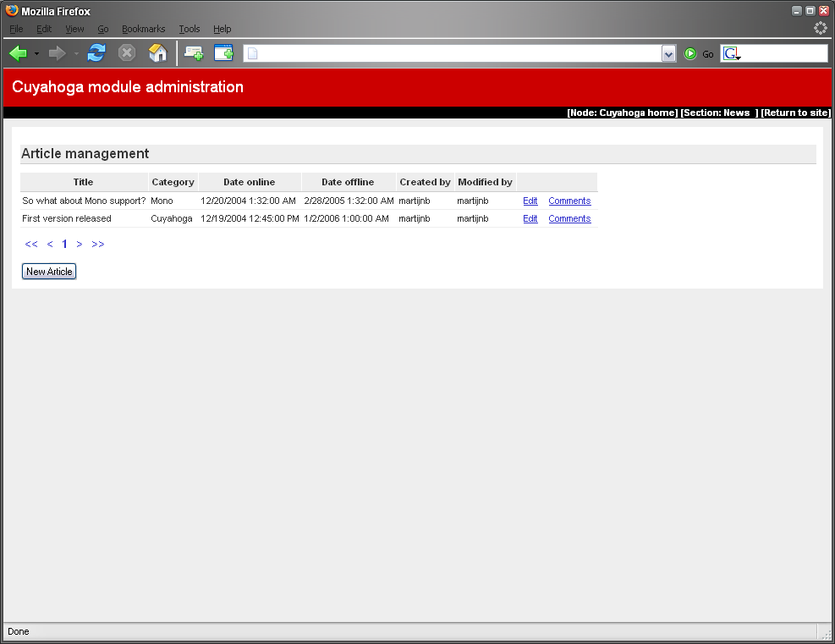Click the new window toolbar icon
This screenshot has height=644, width=835.
pos(223,52)
